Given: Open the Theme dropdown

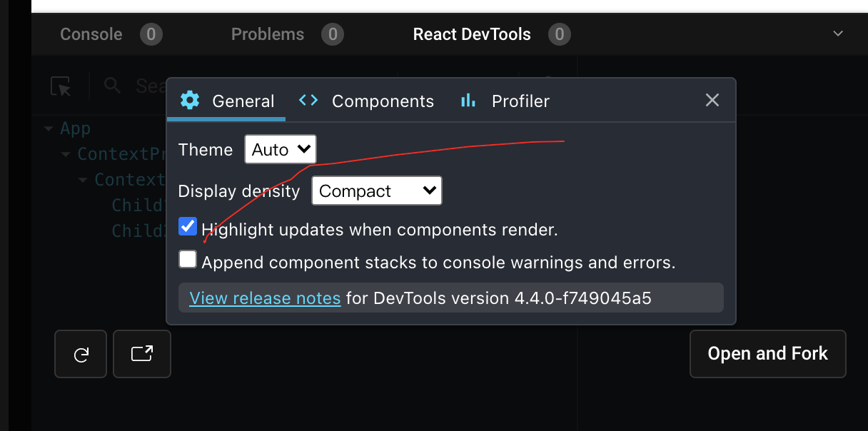Looking at the screenshot, I should click(x=280, y=149).
